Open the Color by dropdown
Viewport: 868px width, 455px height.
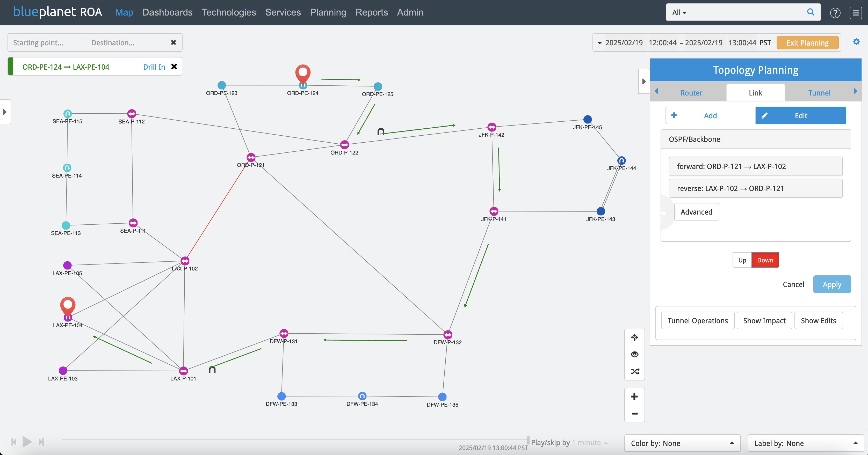[x=682, y=443]
